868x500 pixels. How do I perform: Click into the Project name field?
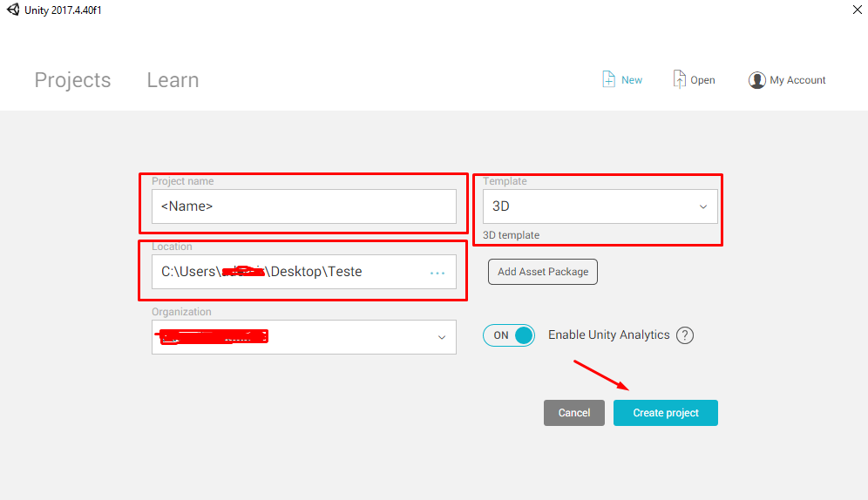tap(303, 206)
